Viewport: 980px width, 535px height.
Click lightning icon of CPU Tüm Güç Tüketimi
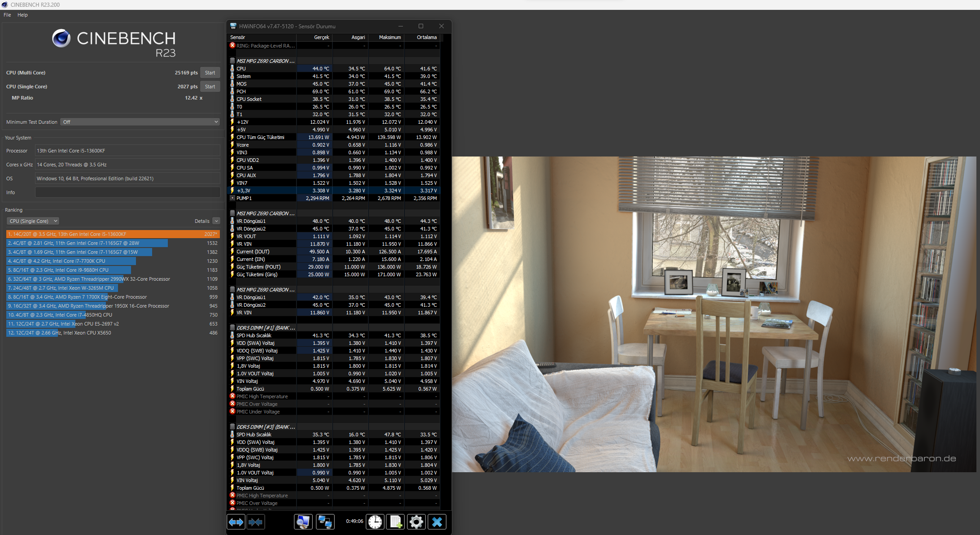(232, 137)
